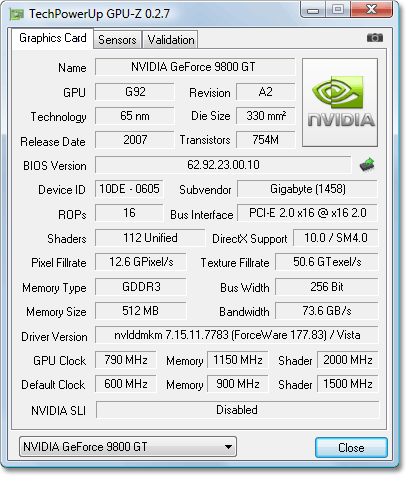The height and width of the screenshot is (478, 410).
Task: Click the 'BIOS Version' label
Action: tap(55, 166)
